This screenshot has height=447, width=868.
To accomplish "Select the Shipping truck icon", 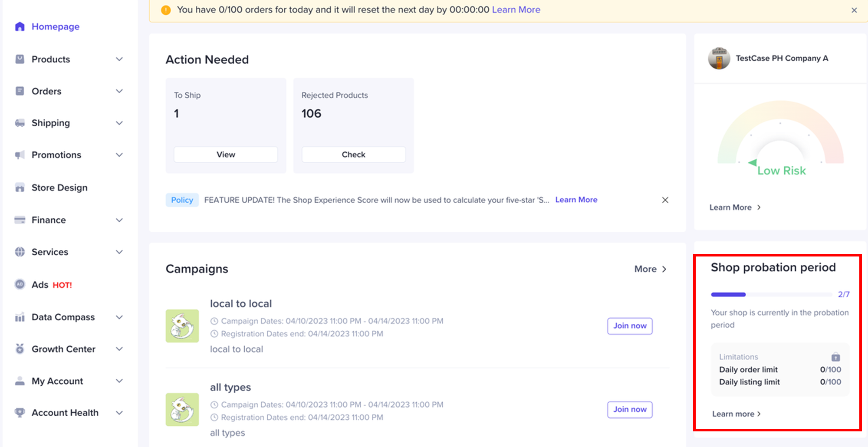I will point(20,123).
